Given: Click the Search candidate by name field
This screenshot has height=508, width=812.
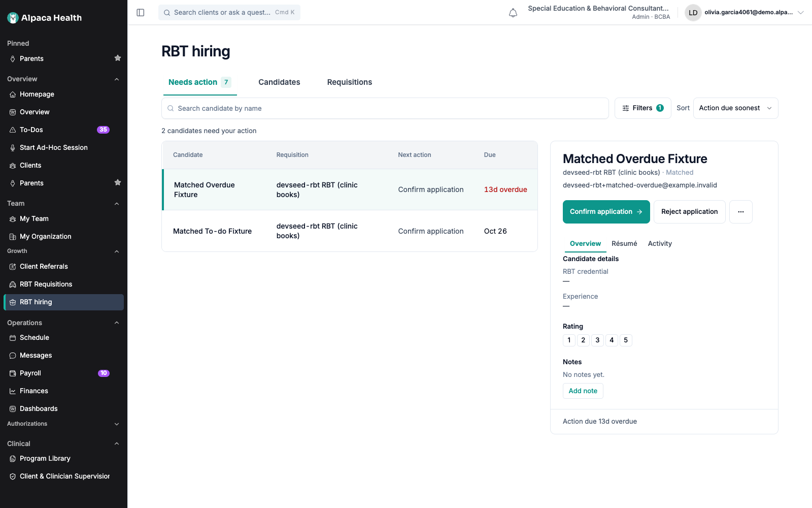Looking at the screenshot, I should click(385, 108).
